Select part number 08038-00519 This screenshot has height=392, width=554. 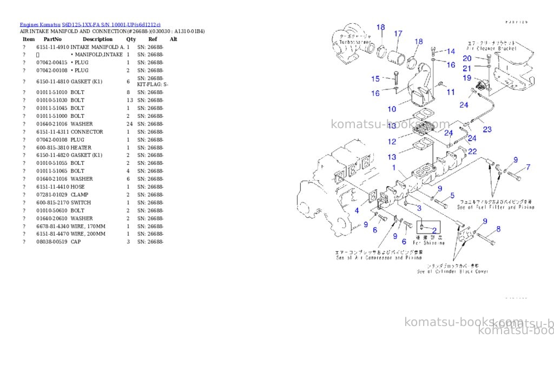click(x=51, y=242)
